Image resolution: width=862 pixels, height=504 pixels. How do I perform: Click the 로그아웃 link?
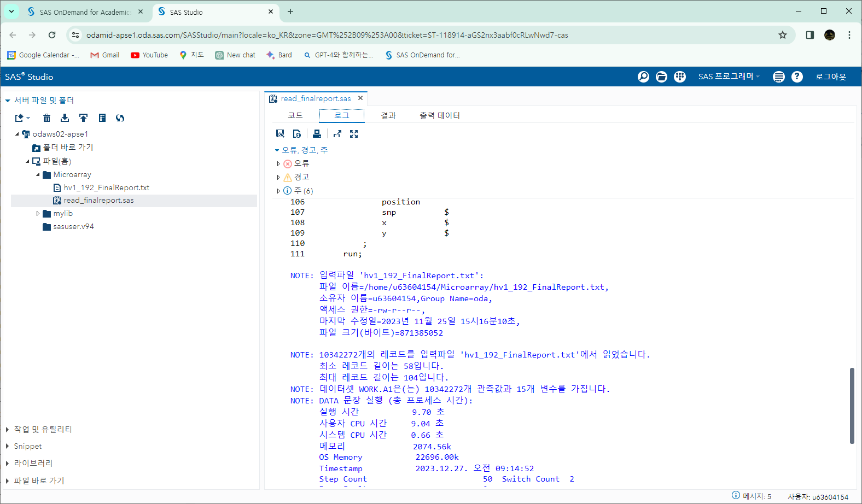(x=831, y=77)
